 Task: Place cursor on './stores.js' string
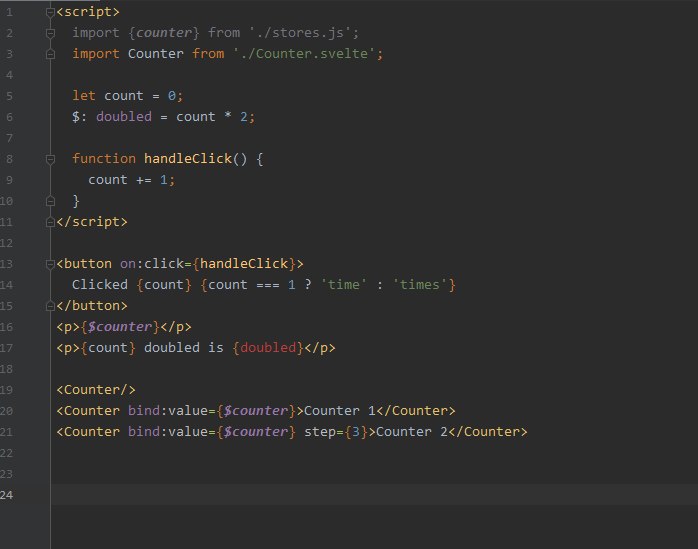coord(300,33)
